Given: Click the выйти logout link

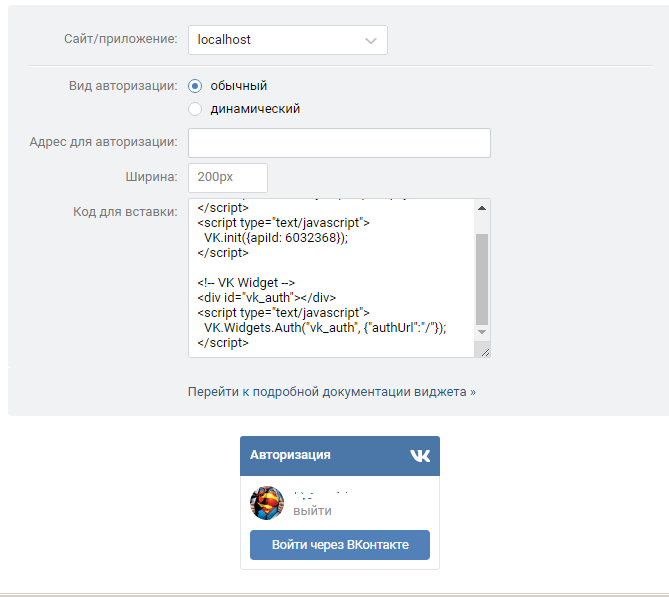Looking at the screenshot, I should pos(312,511).
